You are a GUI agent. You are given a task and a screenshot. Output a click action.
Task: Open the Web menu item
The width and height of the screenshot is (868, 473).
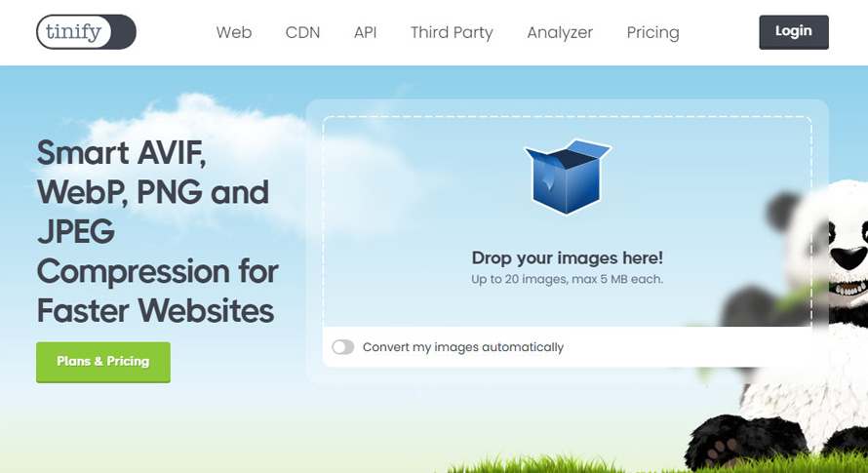234,32
